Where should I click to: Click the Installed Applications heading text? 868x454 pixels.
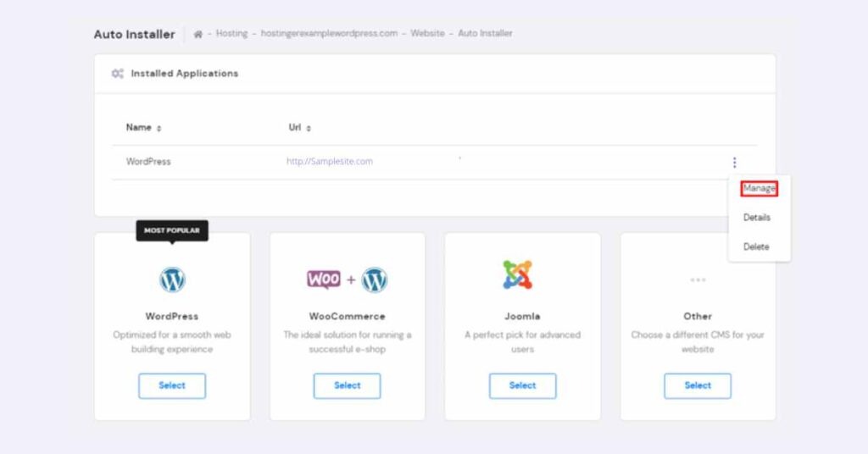tap(184, 74)
